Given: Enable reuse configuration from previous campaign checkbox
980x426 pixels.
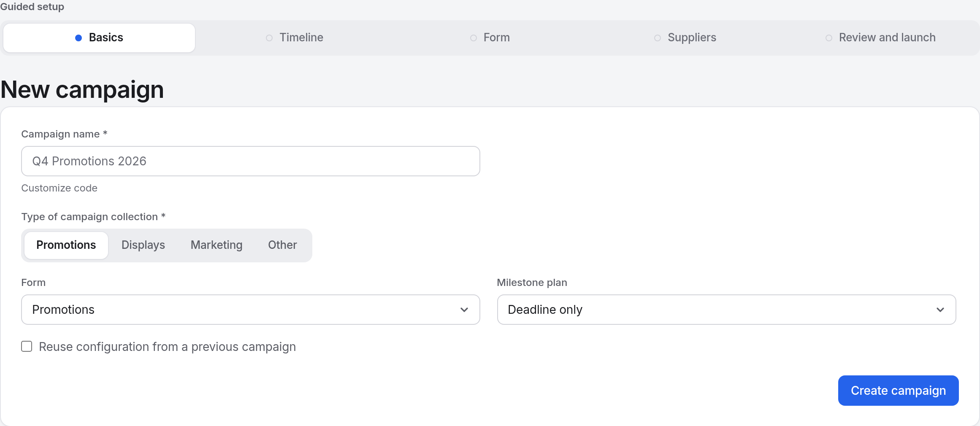Looking at the screenshot, I should (27, 347).
